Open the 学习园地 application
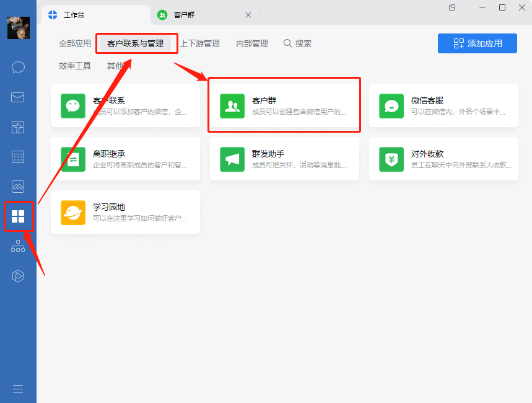 [x=125, y=212]
